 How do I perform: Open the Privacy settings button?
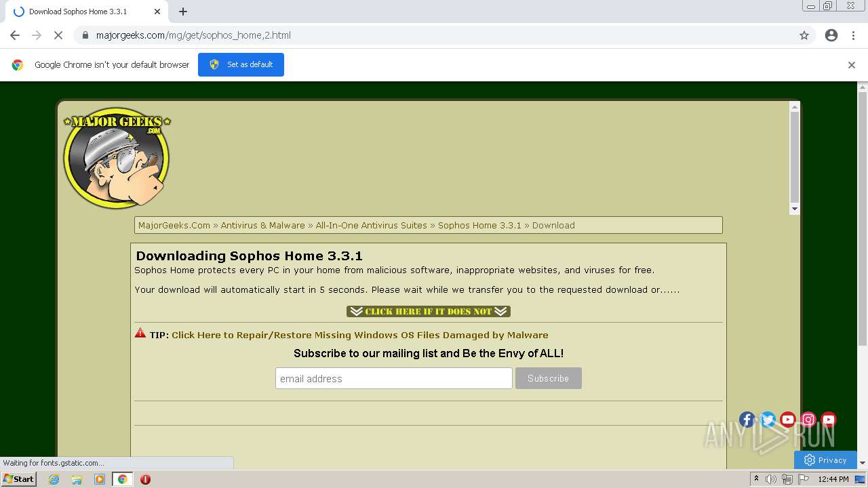coord(825,460)
